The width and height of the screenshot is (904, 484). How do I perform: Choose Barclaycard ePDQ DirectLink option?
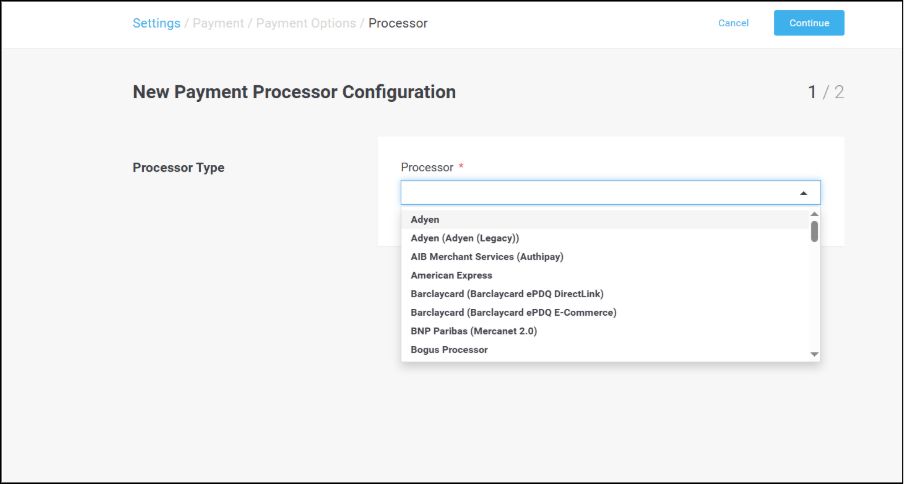point(507,294)
